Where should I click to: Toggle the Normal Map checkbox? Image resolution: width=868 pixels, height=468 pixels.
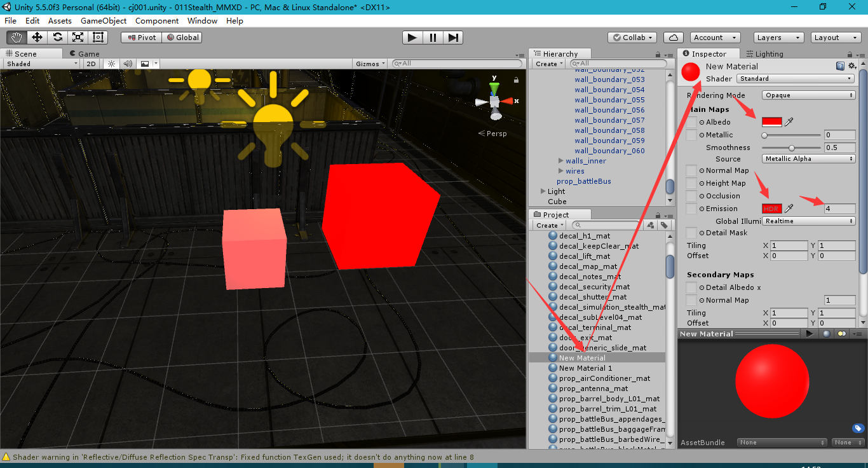coord(691,170)
